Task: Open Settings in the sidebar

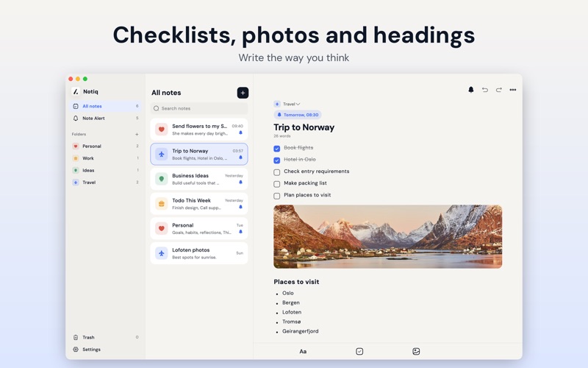Action: tap(106, 349)
